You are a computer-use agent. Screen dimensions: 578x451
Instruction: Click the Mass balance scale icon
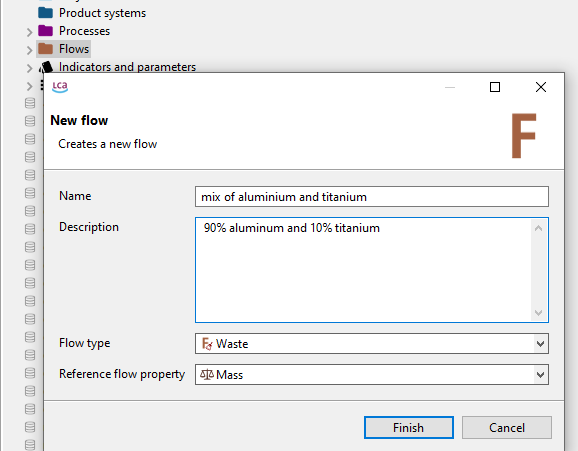207,375
